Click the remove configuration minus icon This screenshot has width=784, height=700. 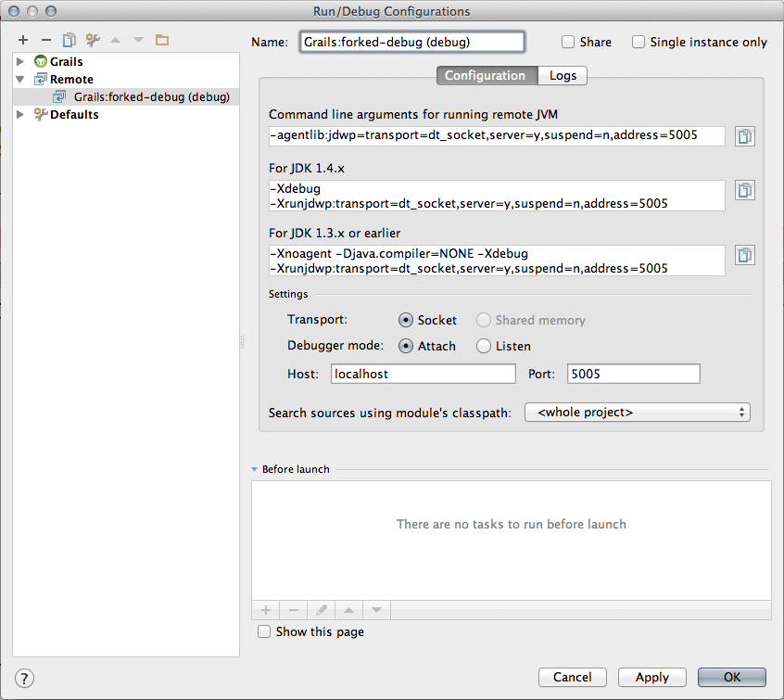[x=45, y=40]
